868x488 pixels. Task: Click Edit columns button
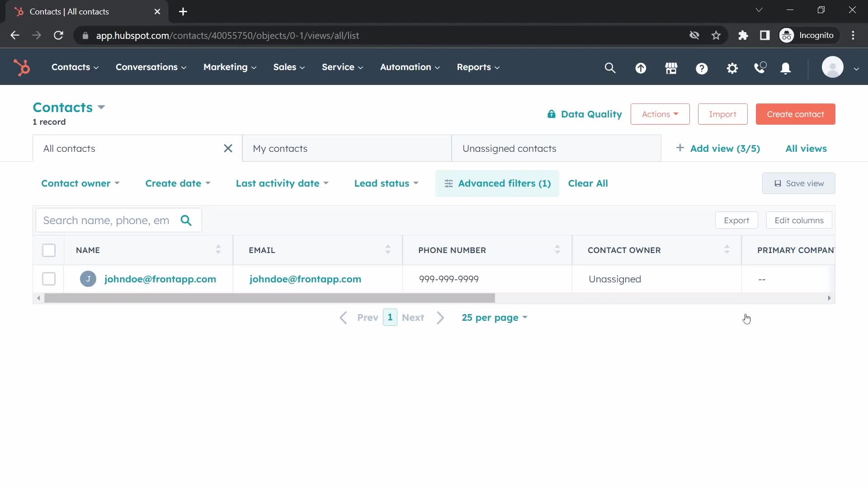[x=799, y=220]
